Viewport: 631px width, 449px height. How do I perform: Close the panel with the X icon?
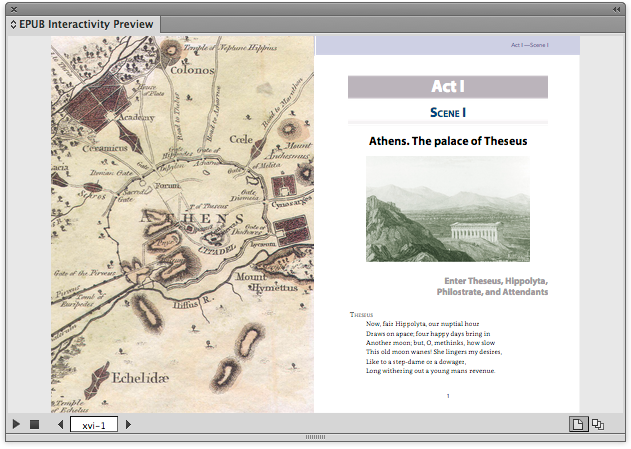tap(13, 8)
